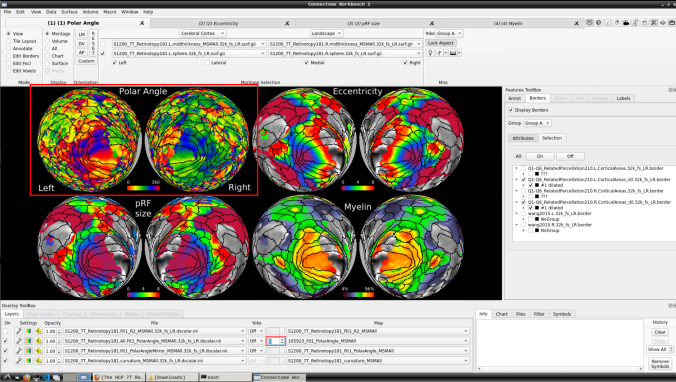Open the Labels tab in Features ToolBox
Screen dimensions: 676x382
pyautogui.click(x=623, y=98)
